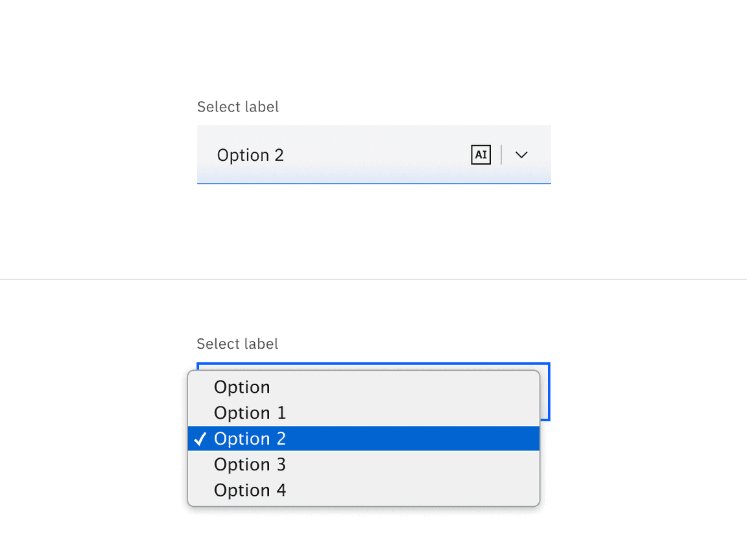Click the Select label text above the field

pyautogui.click(x=237, y=106)
